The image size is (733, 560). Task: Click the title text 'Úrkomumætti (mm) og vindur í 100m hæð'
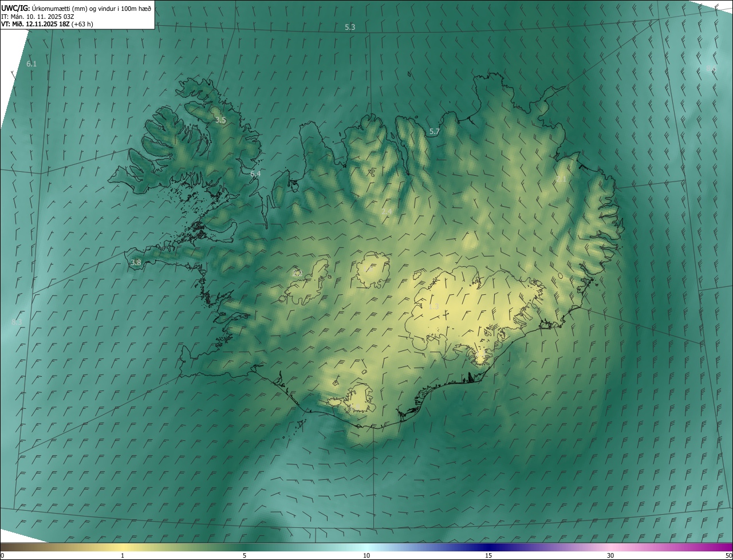click(92, 9)
